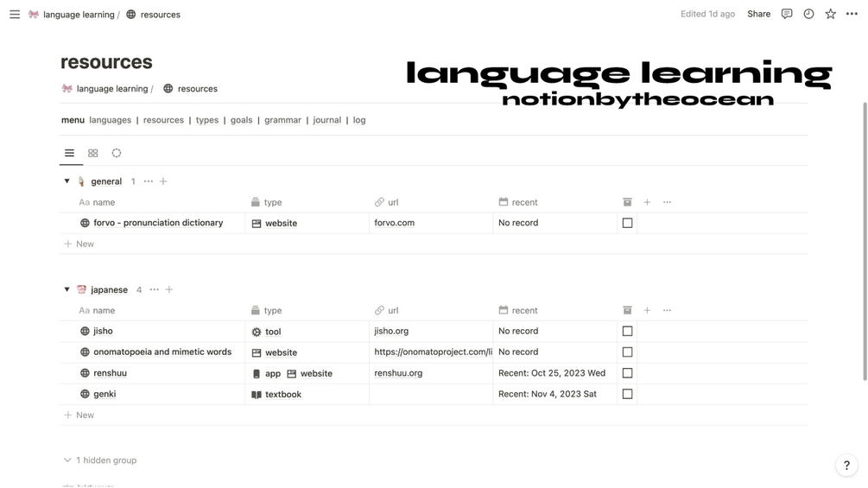Click language learning link below page title
The image size is (868, 488).
click(105, 88)
